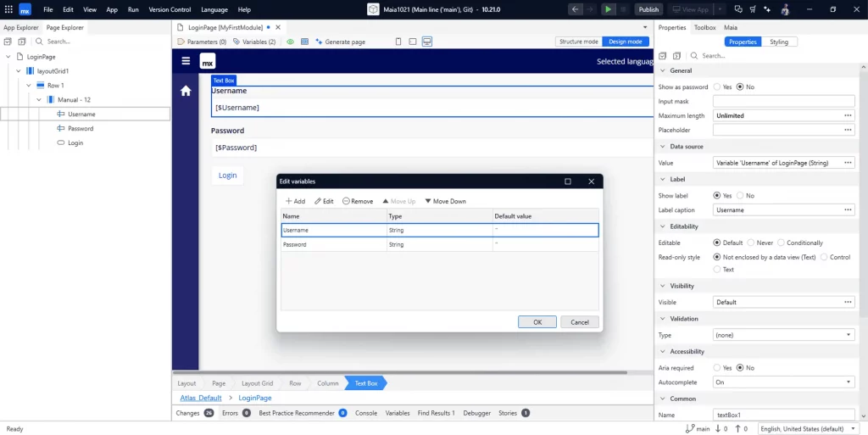Collapse the layoutGrid1 tree node

click(19, 71)
